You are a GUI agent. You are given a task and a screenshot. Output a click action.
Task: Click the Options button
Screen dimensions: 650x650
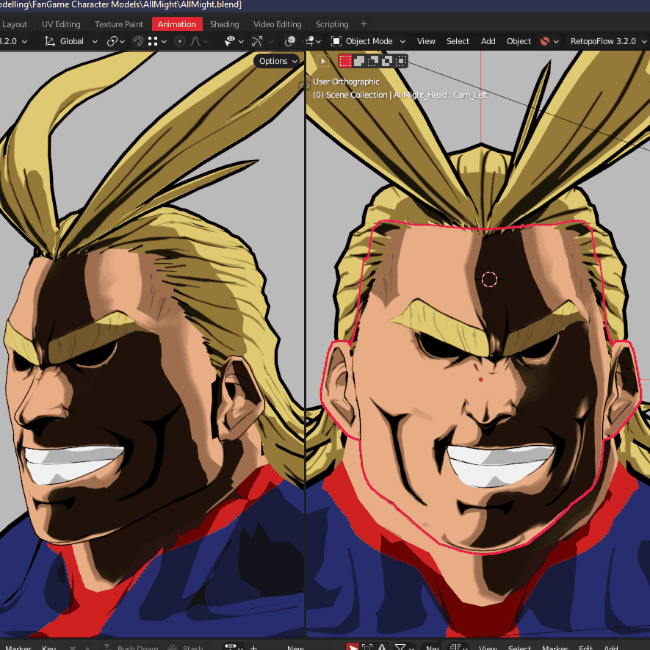[278, 61]
